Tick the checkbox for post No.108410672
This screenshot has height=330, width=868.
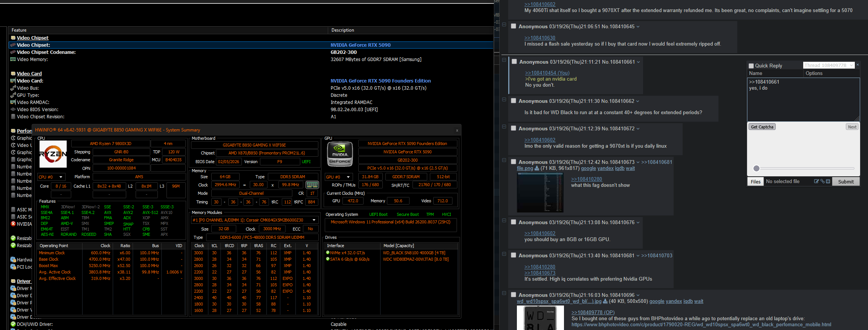(x=513, y=128)
